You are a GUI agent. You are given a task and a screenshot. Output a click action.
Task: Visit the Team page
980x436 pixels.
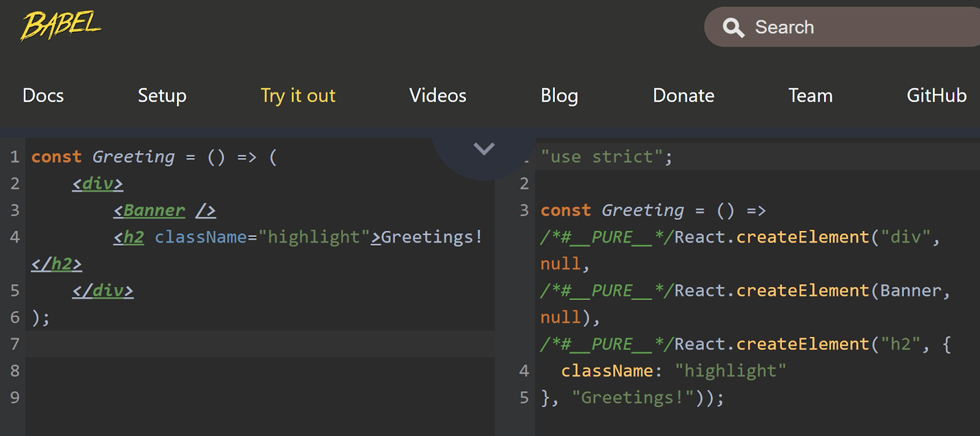810,96
